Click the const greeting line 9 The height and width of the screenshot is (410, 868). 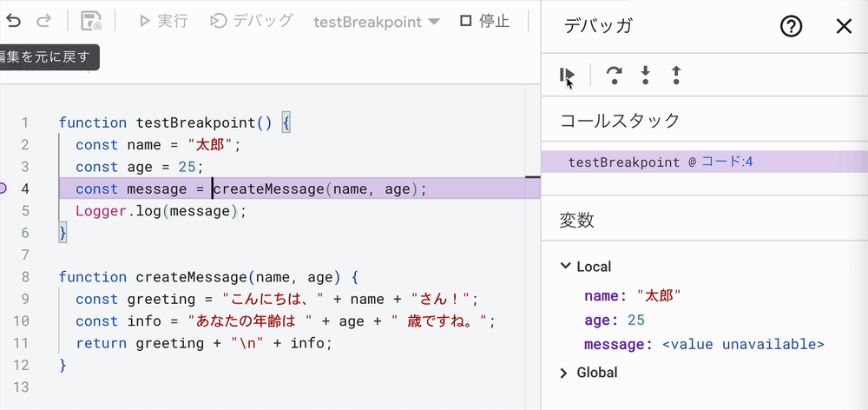point(277,299)
